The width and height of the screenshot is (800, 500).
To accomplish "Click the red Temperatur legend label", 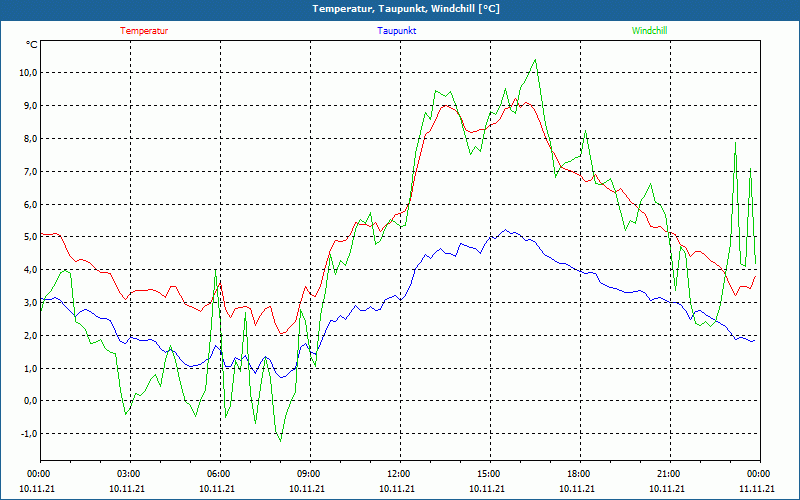I will [144, 31].
